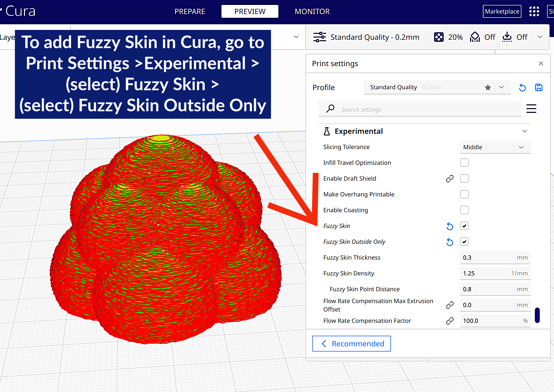Click the Print settings panel scrollbar
Viewport: 554px width, 392px height.
pyautogui.click(x=537, y=315)
